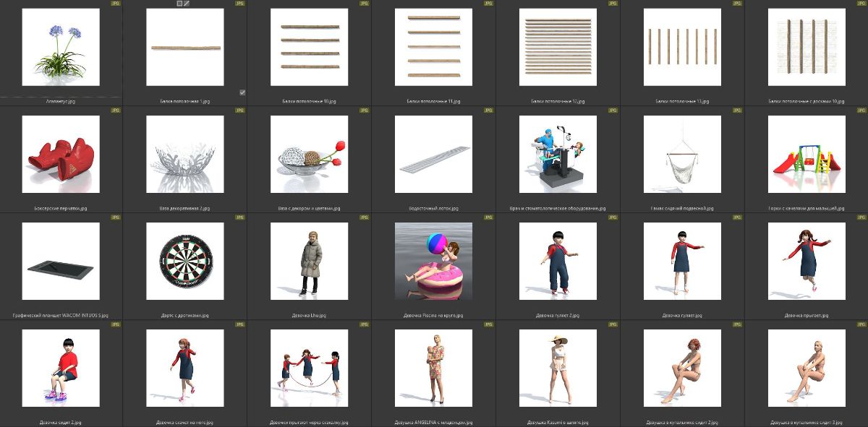Select the Агапантус blue flower thumbnail

(61, 48)
